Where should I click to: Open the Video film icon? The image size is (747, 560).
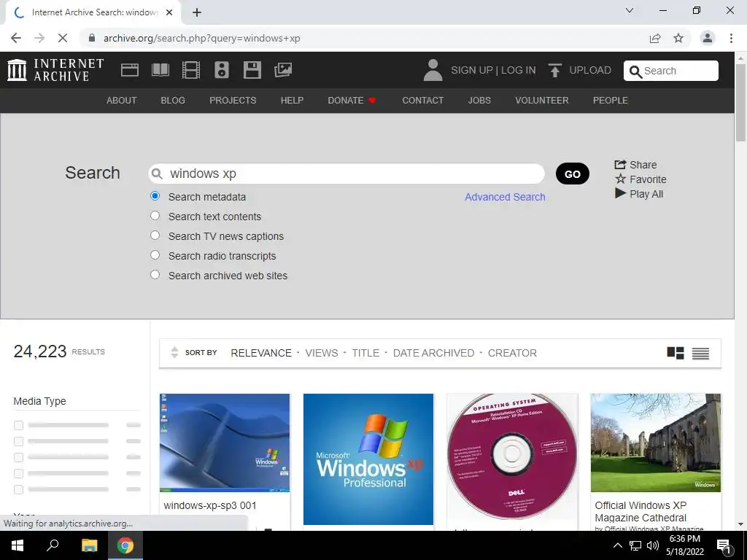191,70
